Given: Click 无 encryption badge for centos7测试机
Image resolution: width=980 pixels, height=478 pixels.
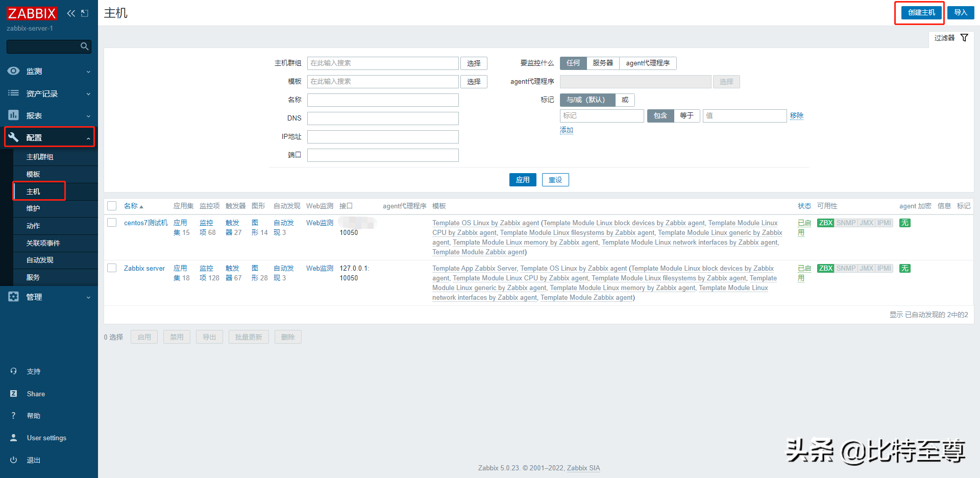Looking at the screenshot, I should click(905, 223).
